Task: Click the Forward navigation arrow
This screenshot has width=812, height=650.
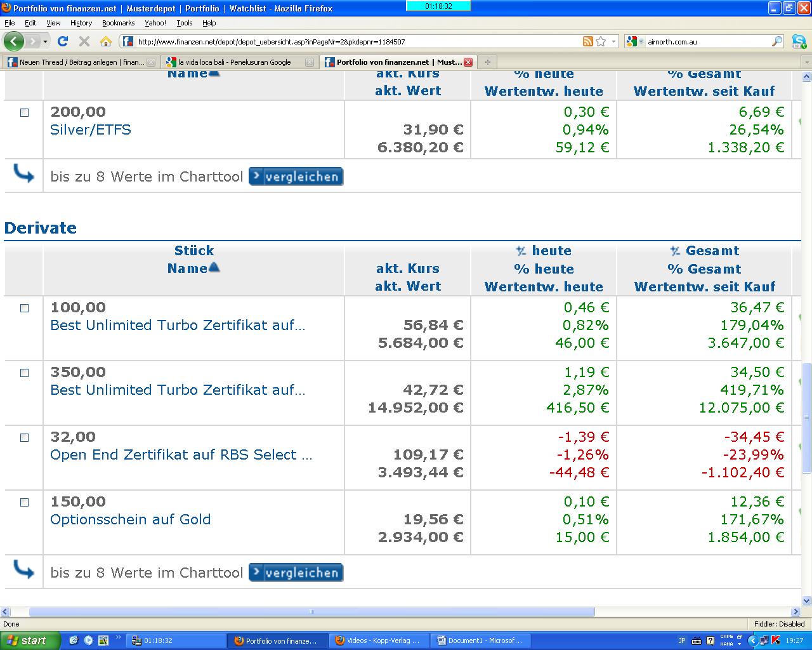Action: (33, 41)
